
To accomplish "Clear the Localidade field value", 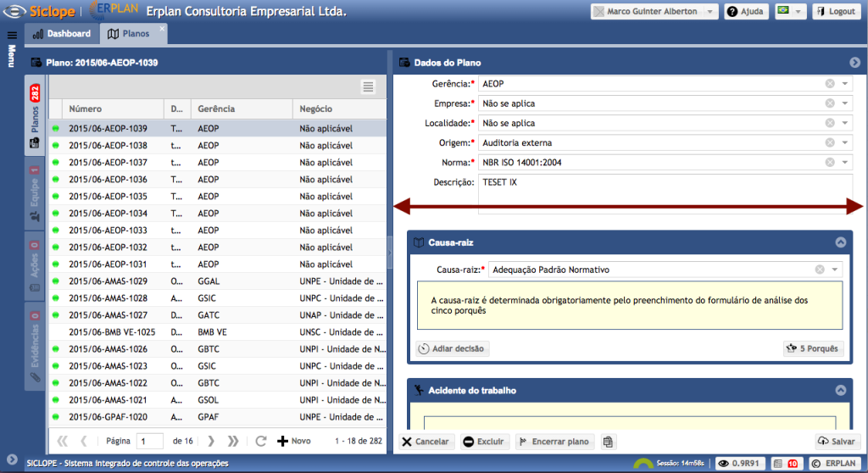I will click(830, 123).
